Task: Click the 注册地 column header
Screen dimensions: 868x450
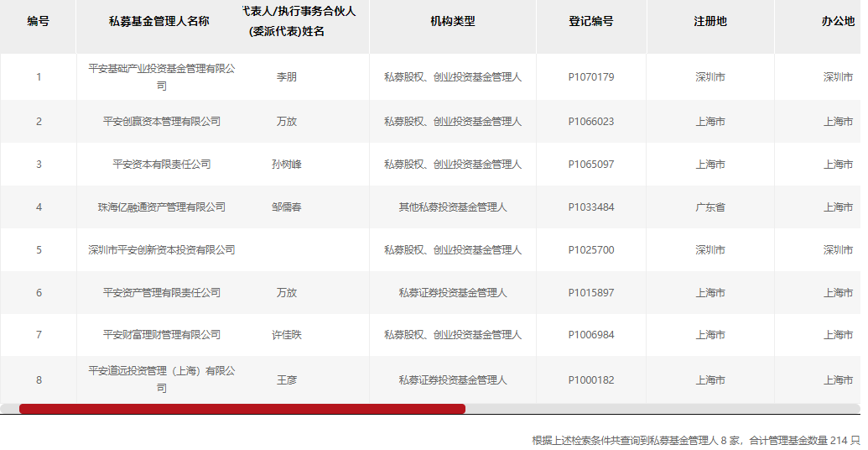Action: point(710,21)
